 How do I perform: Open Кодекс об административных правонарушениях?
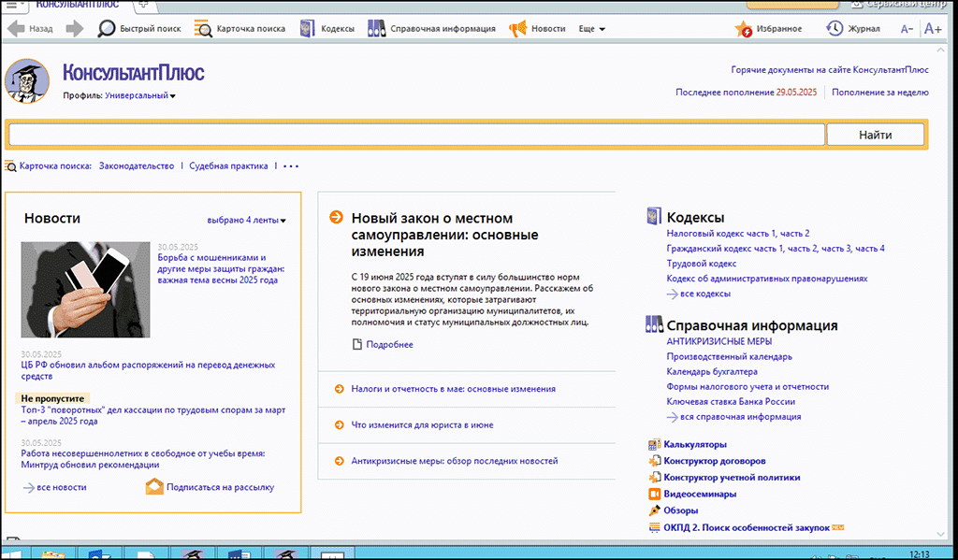coord(767,279)
